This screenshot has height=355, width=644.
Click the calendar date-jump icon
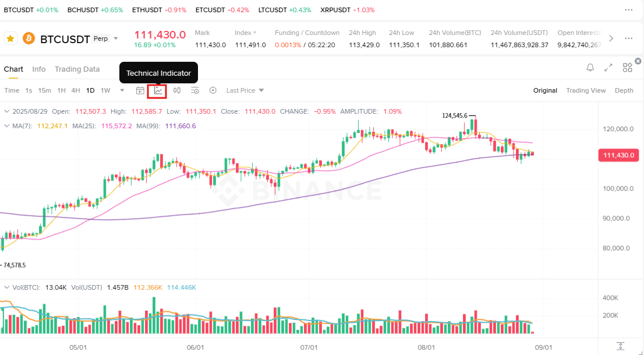[140, 90]
